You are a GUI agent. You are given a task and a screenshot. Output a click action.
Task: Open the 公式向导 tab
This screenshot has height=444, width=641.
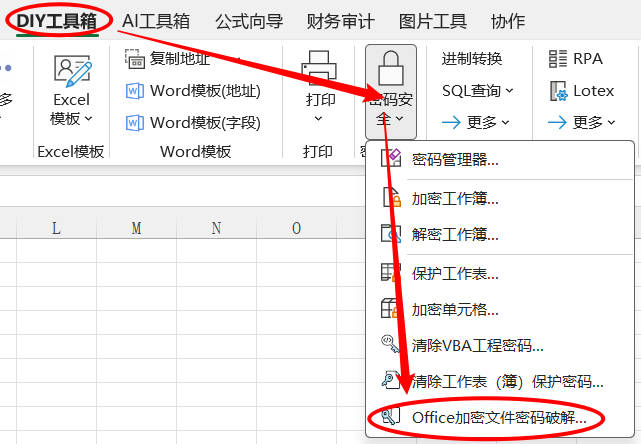pyautogui.click(x=249, y=20)
